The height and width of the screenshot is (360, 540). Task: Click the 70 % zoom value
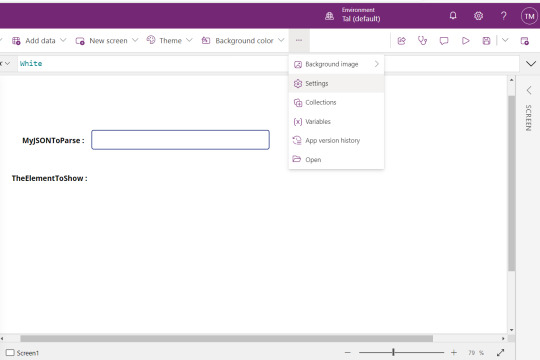(476, 353)
